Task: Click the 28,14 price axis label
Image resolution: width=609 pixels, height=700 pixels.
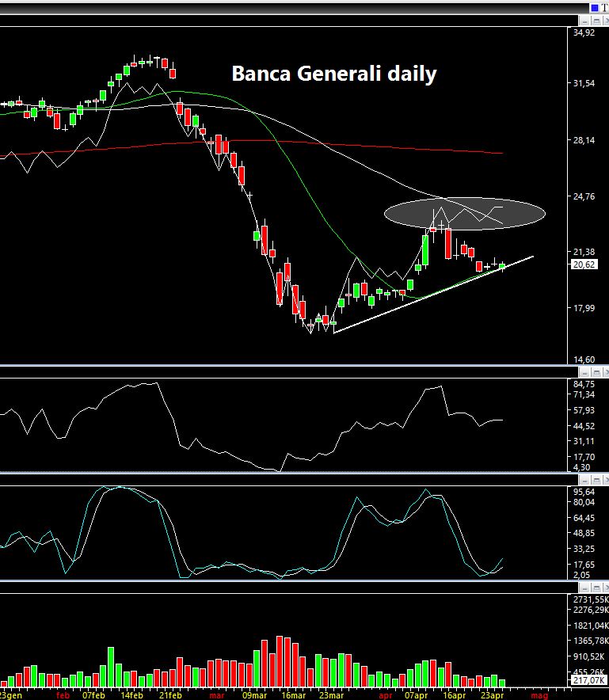Action: 584,140
